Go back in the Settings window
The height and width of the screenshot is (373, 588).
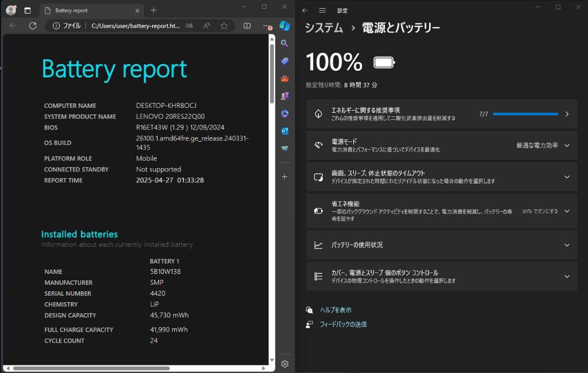[305, 10]
